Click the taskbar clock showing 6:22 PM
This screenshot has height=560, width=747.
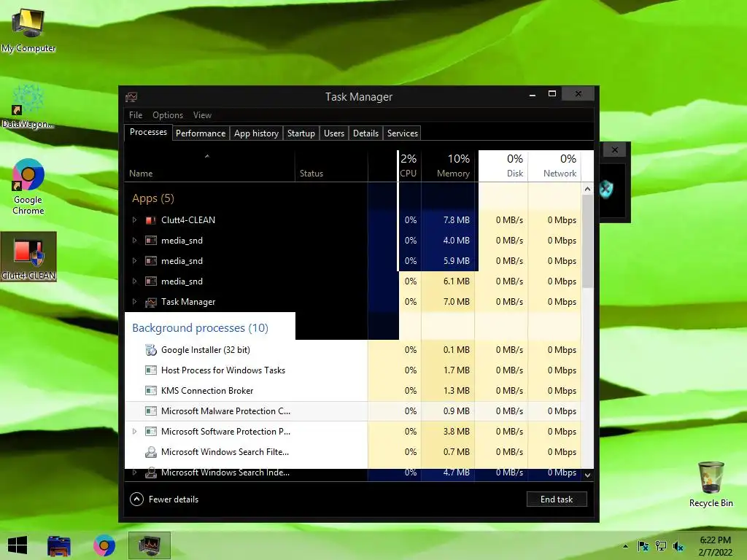tap(715, 546)
